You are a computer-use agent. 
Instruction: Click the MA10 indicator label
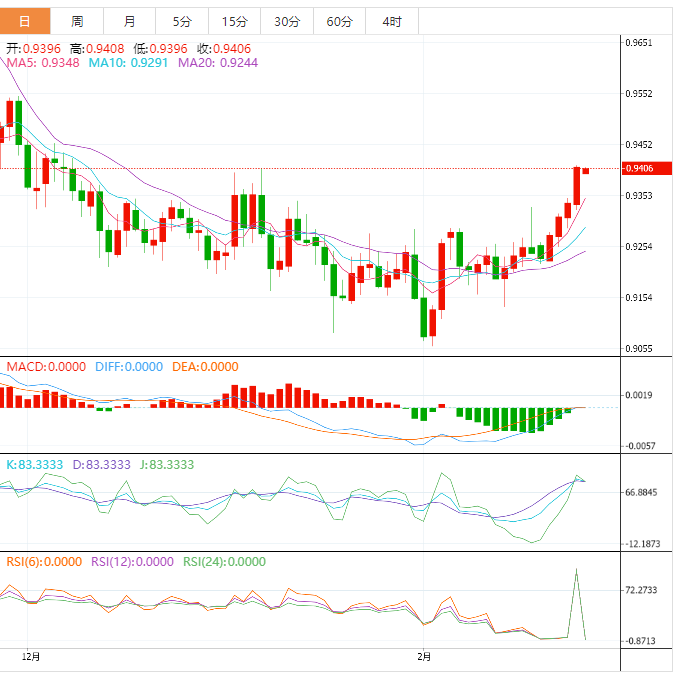click(128, 63)
